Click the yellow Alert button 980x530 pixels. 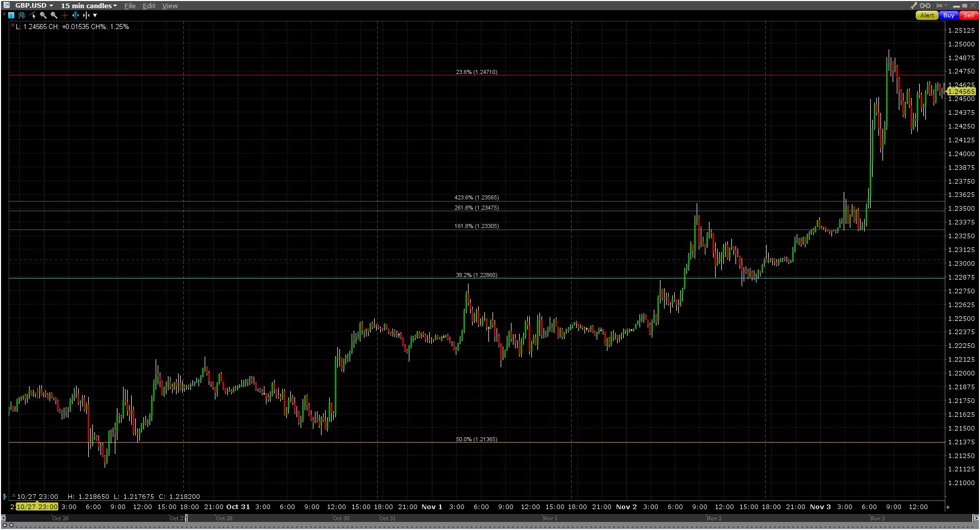pos(927,15)
